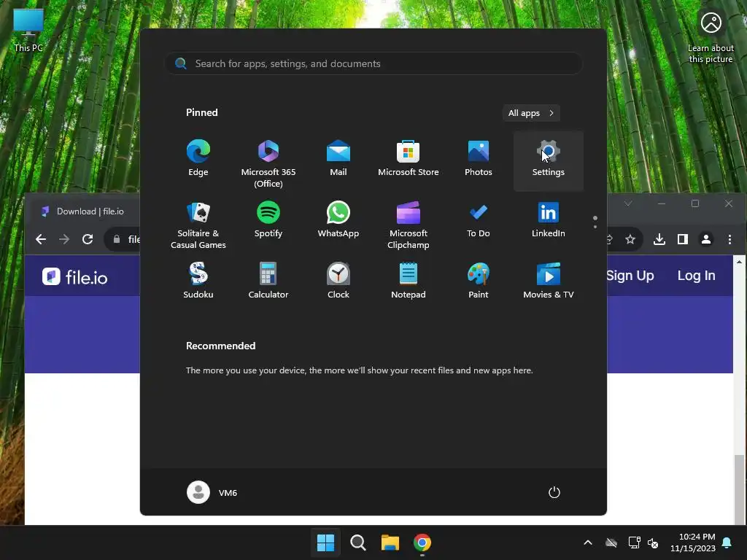Image resolution: width=747 pixels, height=560 pixels.
Task: Toggle Chrome side panel
Action: [683, 239]
